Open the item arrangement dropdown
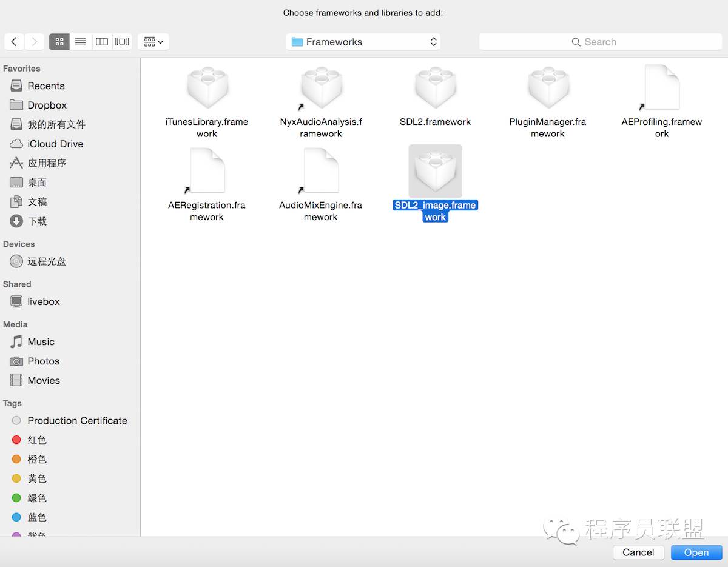 click(153, 42)
